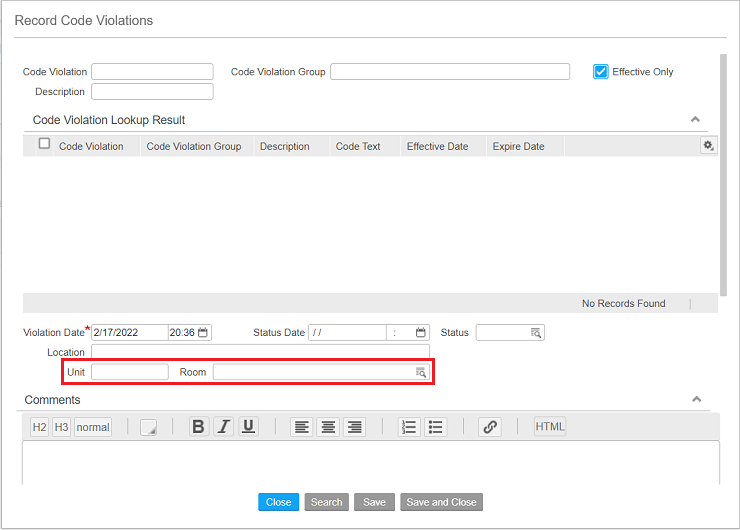Collapse the Code Violation Lookup Result section
The width and height of the screenshot is (740, 530).
pyautogui.click(x=696, y=120)
